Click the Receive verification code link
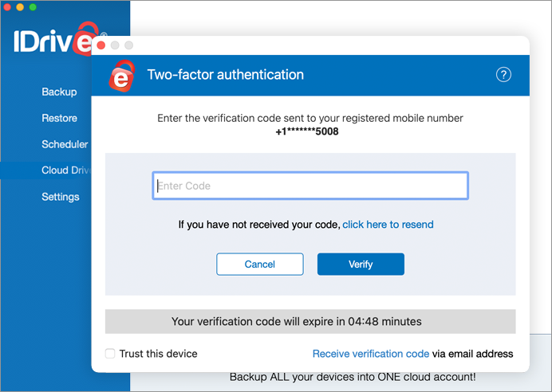The image size is (552, 392). (371, 354)
